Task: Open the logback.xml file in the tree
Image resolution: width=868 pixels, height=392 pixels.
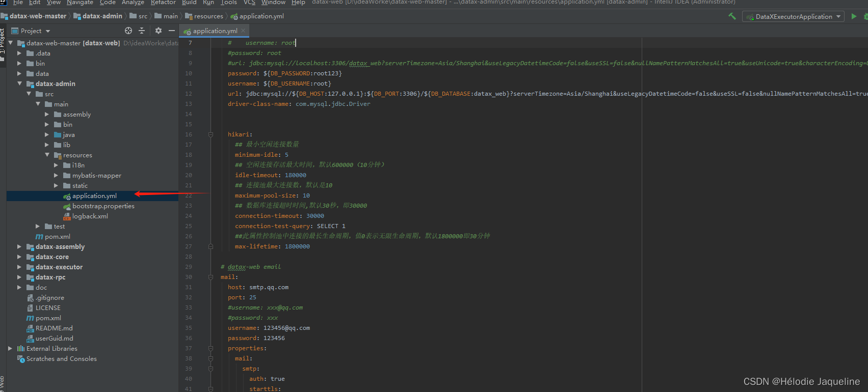Action: point(90,216)
